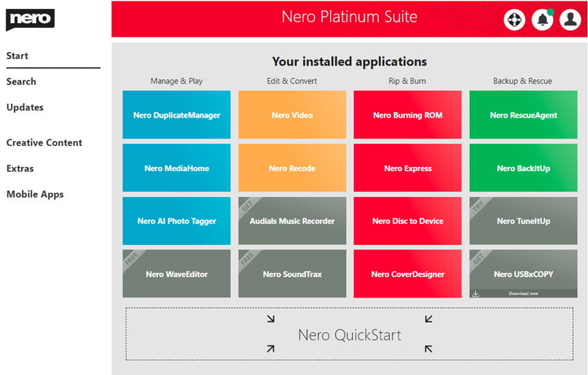Launch Nero CoverDesigner tile
588x375 pixels.
(407, 274)
